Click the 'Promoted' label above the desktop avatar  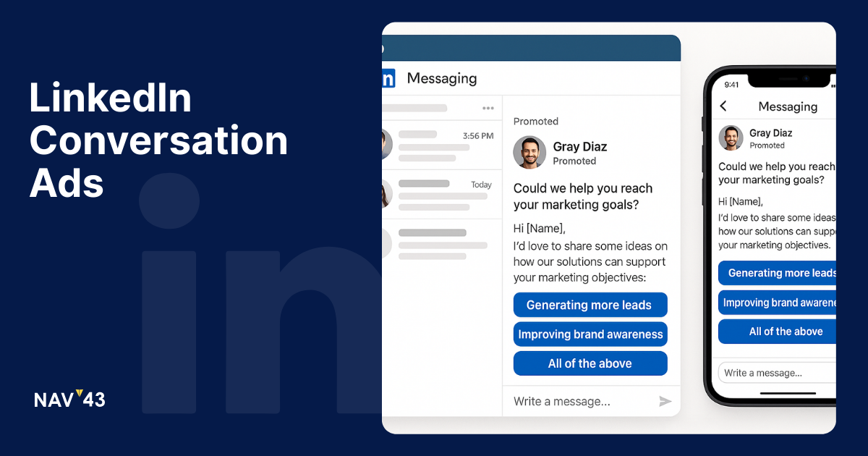click(536, 121)
